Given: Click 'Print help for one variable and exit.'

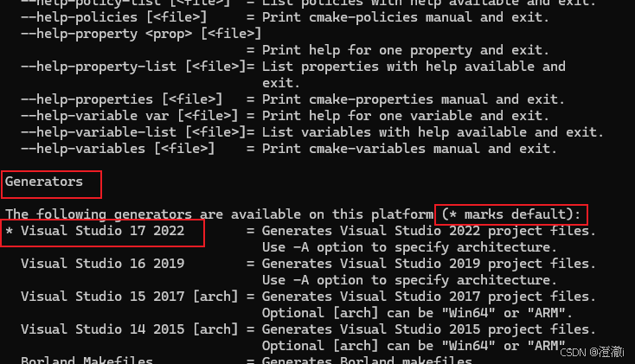Looking at the screenshot, I should point(406,116).
